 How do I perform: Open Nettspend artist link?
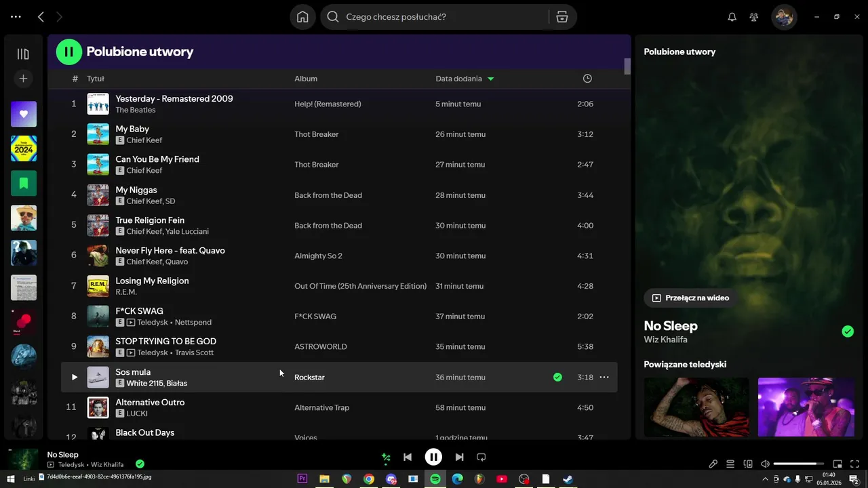tap(193, 322)
